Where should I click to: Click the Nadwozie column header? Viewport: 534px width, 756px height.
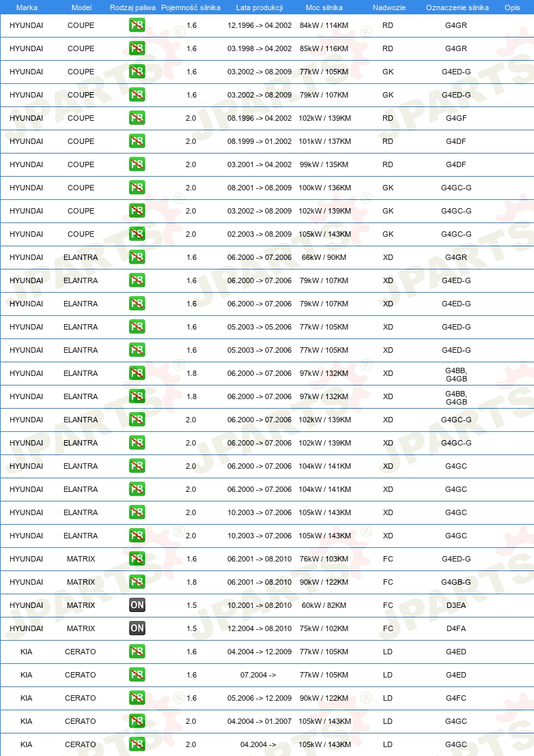(x=389, y=8)
